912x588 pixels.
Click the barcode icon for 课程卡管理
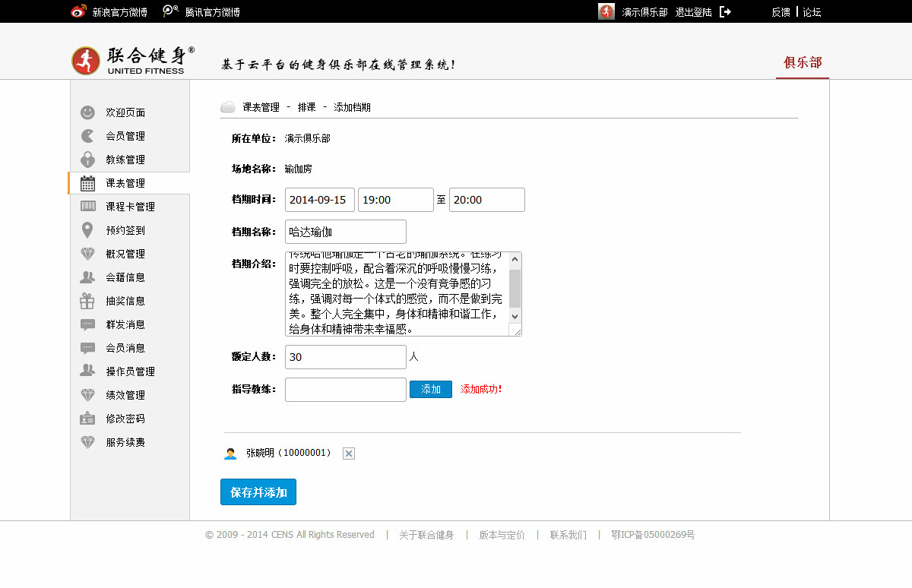click(x=88, y=207)
